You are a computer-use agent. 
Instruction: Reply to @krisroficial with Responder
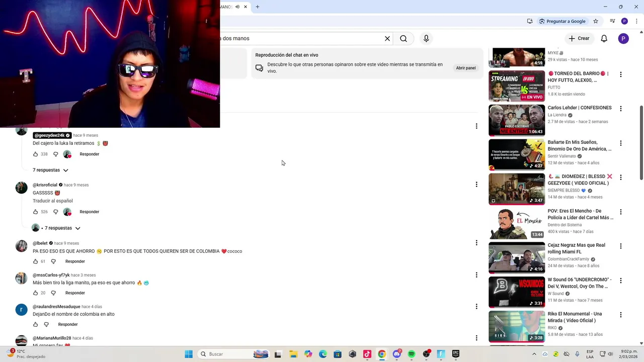coord(90,212)
